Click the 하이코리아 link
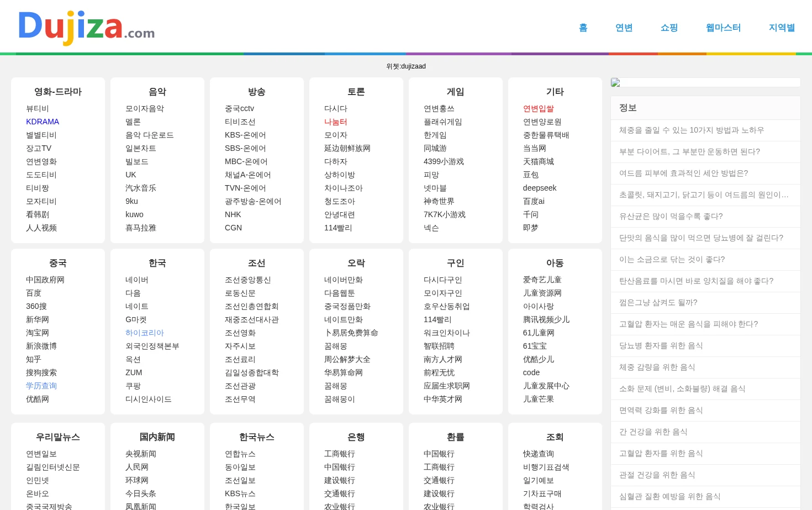This screenshot has height=510, width=812. pos(145,333)
